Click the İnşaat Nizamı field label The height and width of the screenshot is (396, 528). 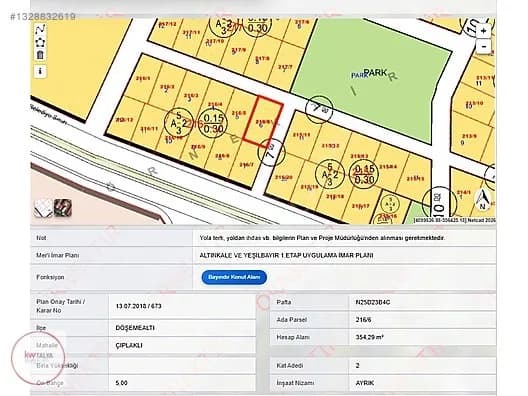(x=295, y=383)
